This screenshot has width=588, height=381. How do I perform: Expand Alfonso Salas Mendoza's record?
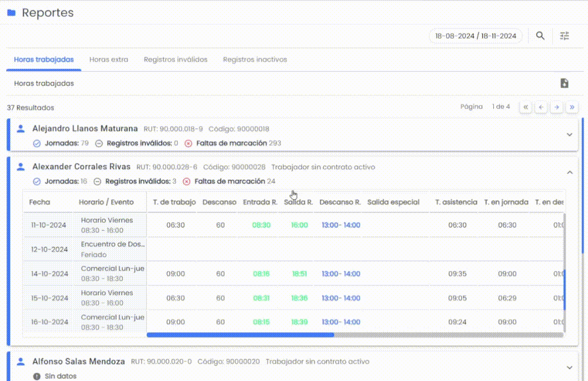click(x=570, y=367)
